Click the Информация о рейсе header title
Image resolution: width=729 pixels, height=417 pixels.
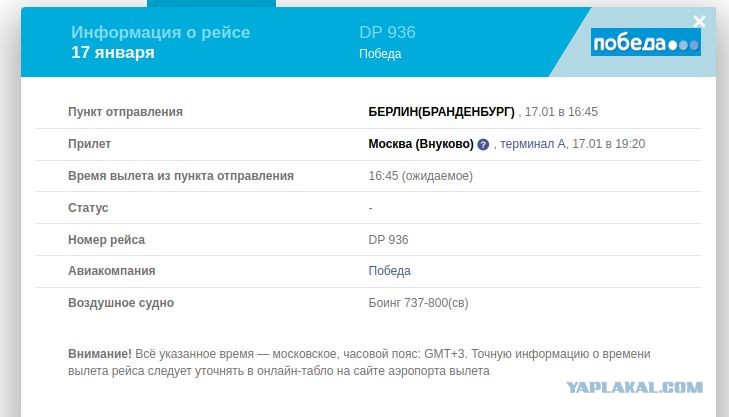pos(160,32)
